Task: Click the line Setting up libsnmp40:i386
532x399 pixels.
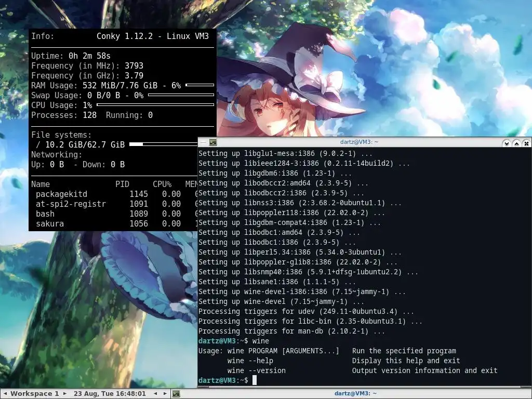Action: click(x=308, y=271)
